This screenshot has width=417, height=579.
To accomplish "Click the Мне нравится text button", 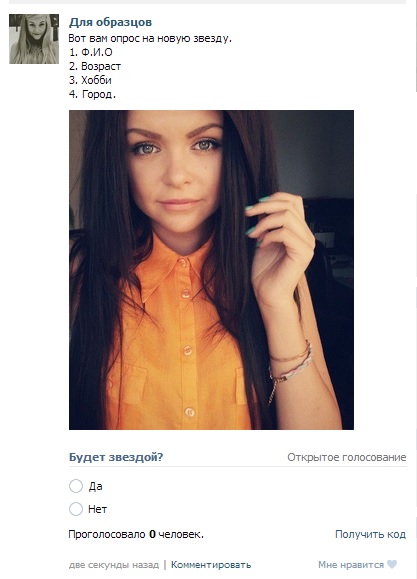I will (351, 565).
